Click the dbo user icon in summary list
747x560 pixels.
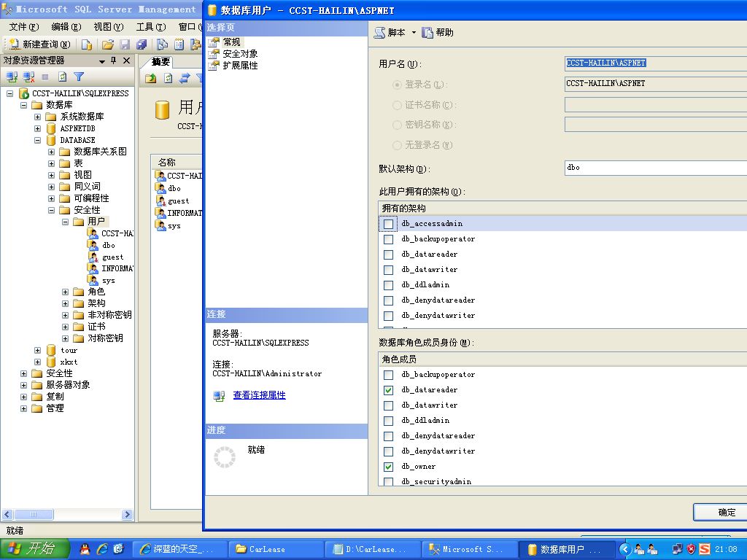point(161,188)
